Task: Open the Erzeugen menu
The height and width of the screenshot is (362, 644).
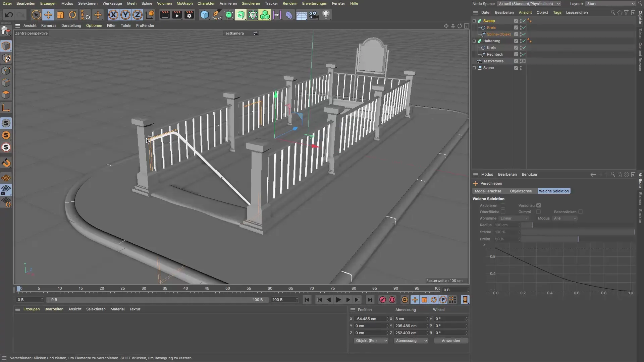Action: coord(48,3)
